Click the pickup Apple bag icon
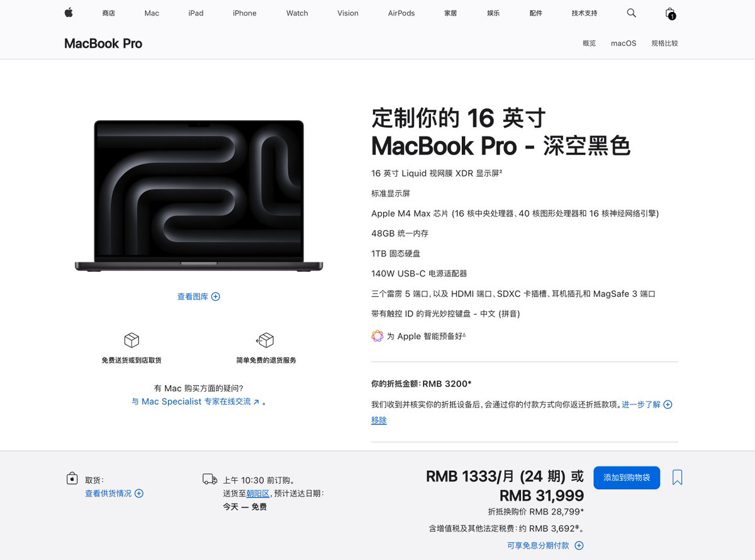The width and height of the screenshot is (755, 560). point(72,479)
